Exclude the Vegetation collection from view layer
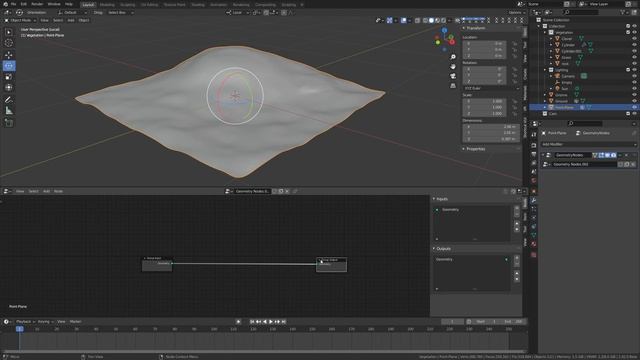 pyautogui.click(x=628, y=32)
